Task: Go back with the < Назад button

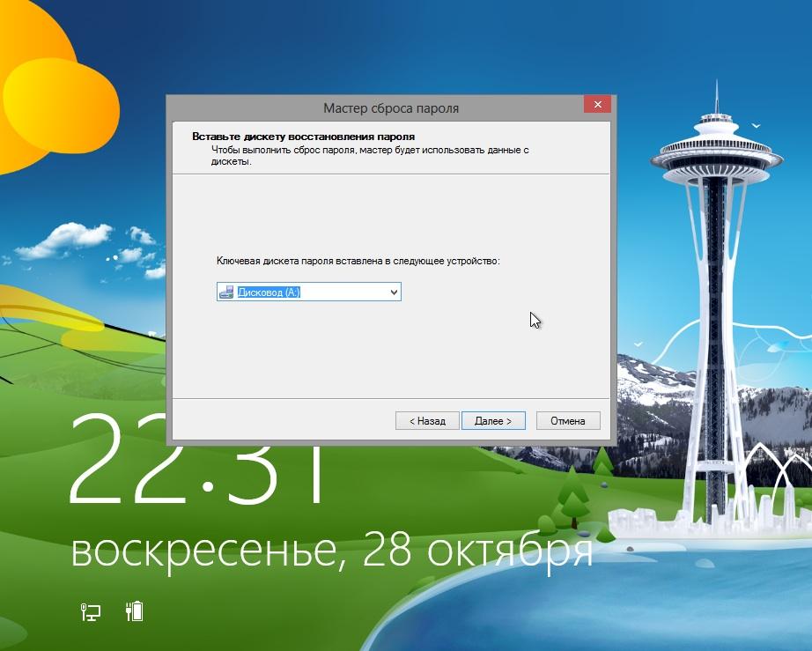Action: (x=427, y=420)
